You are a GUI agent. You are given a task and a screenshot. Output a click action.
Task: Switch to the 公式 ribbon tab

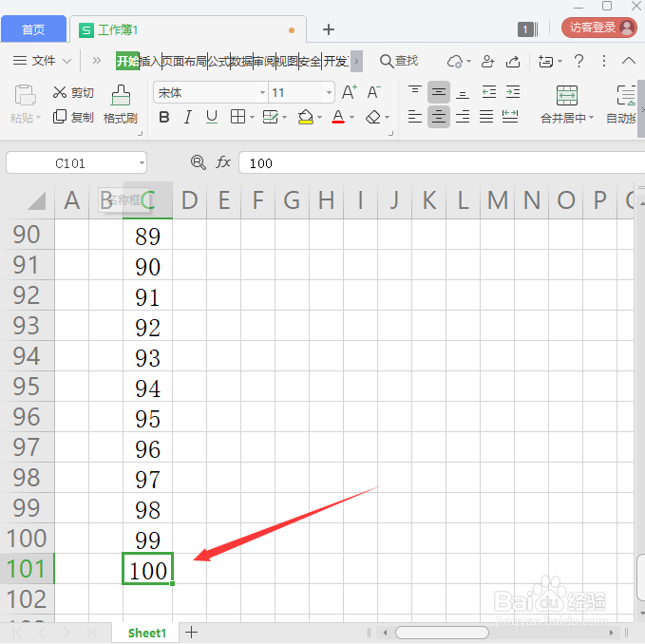[x=218, y=61]
